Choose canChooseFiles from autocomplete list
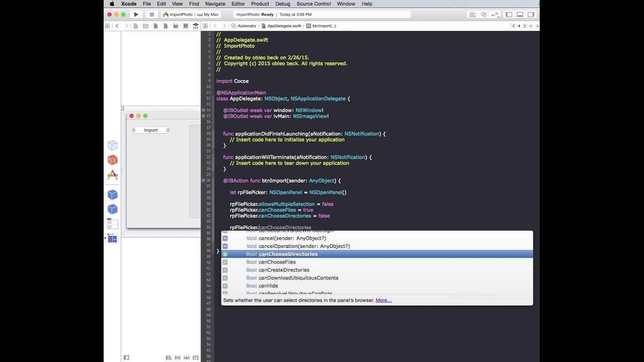Viewport: 644px width, 362px height. (x=377, y=262)
